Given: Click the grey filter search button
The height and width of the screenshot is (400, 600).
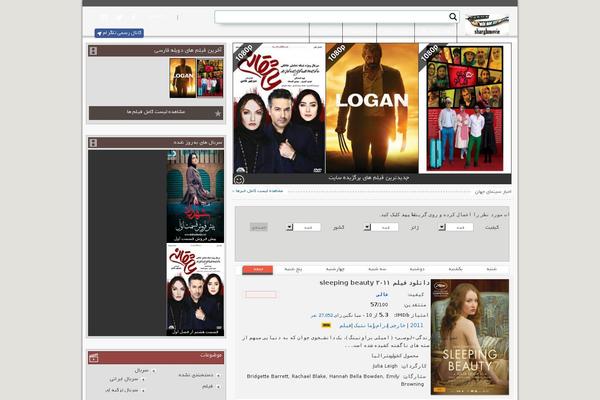Looking at the screenshot, I should (x=259, y=227).
